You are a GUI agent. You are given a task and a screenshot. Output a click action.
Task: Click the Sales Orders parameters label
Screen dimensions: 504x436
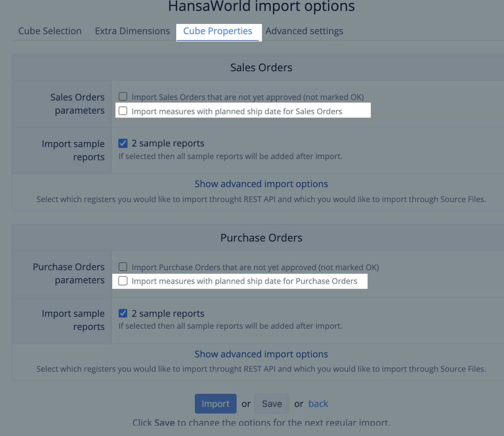(78, 104)
